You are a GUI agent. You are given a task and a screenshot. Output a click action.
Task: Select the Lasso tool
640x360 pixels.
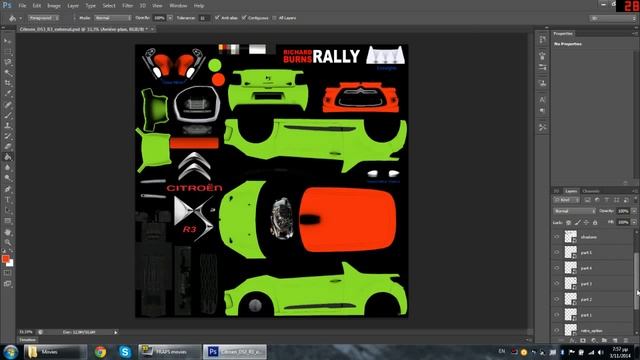coord(7,62)
